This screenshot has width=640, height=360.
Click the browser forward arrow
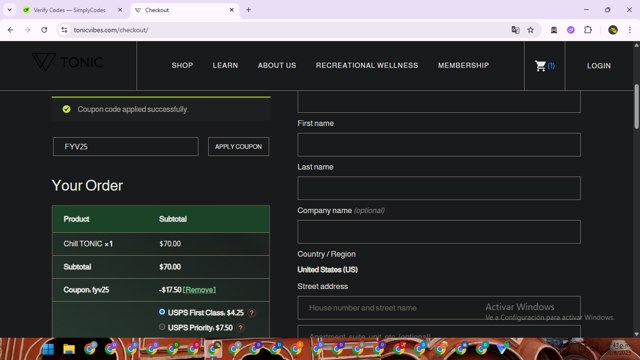click(27, 30)
